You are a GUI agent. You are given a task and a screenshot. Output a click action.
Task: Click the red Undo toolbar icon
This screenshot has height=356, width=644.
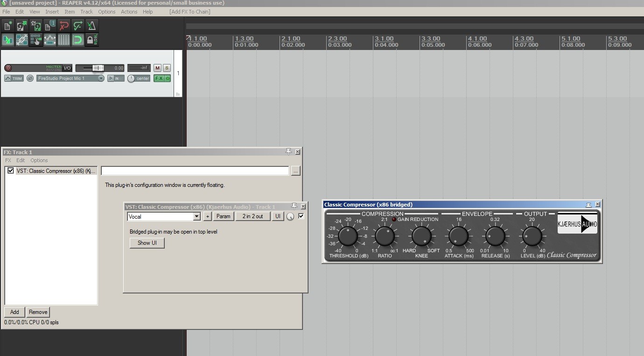64,26
